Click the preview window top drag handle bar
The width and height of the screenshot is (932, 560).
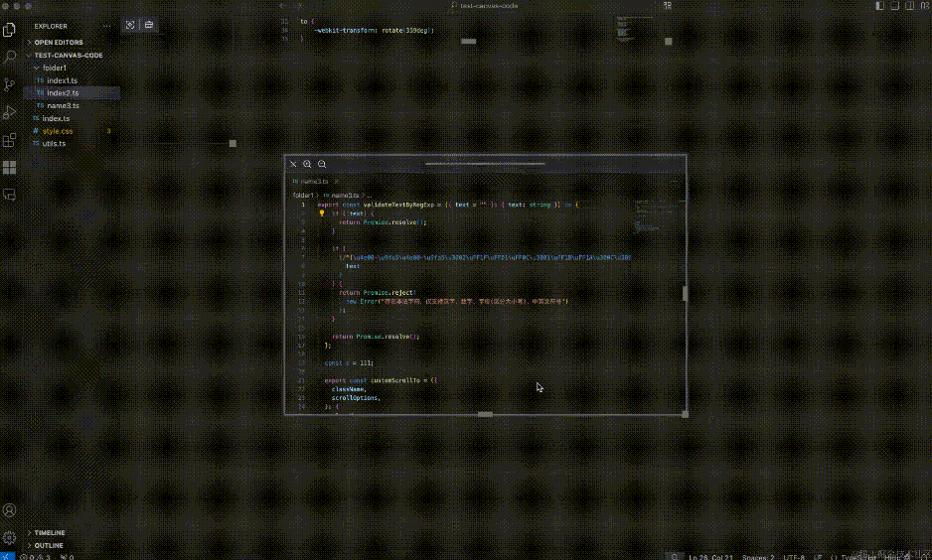(x=485, y=163)
